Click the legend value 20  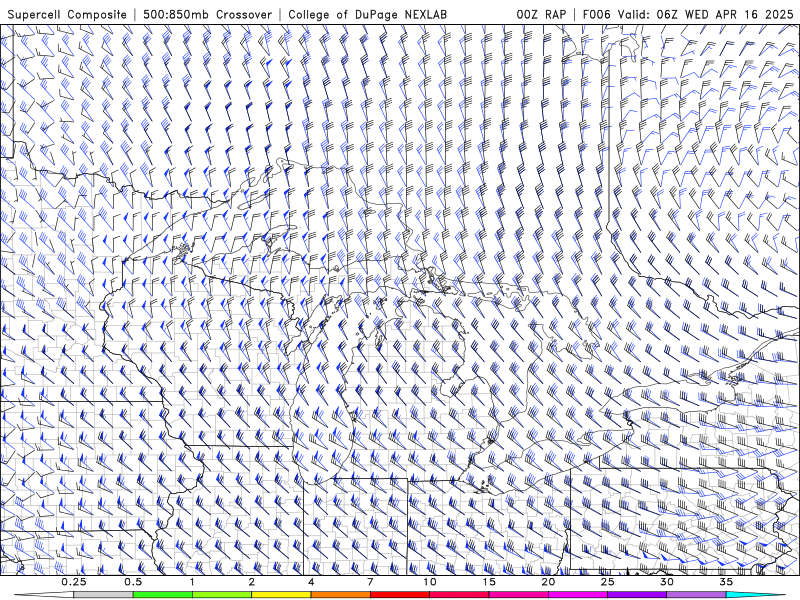point(548,582)
